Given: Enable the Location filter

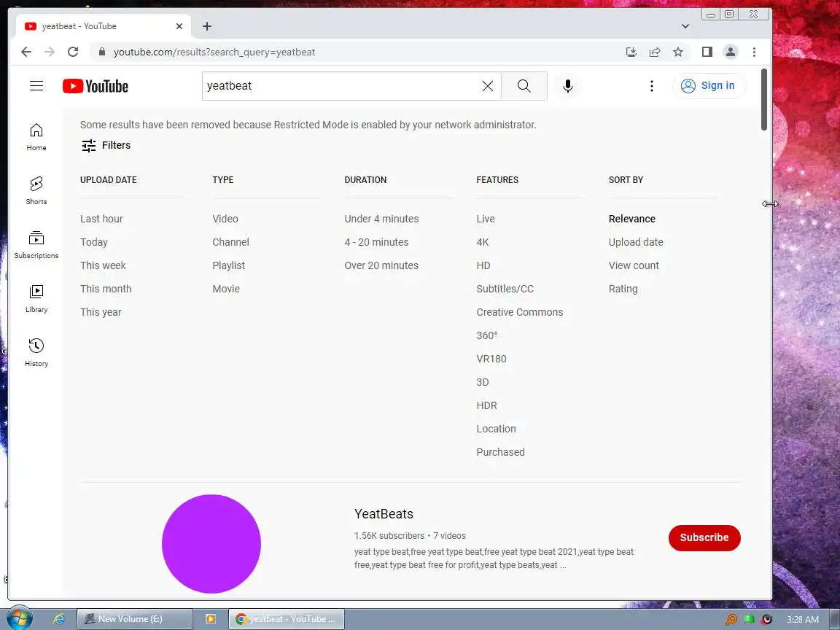Looking at the screenshot, I should tap(496, 429).
